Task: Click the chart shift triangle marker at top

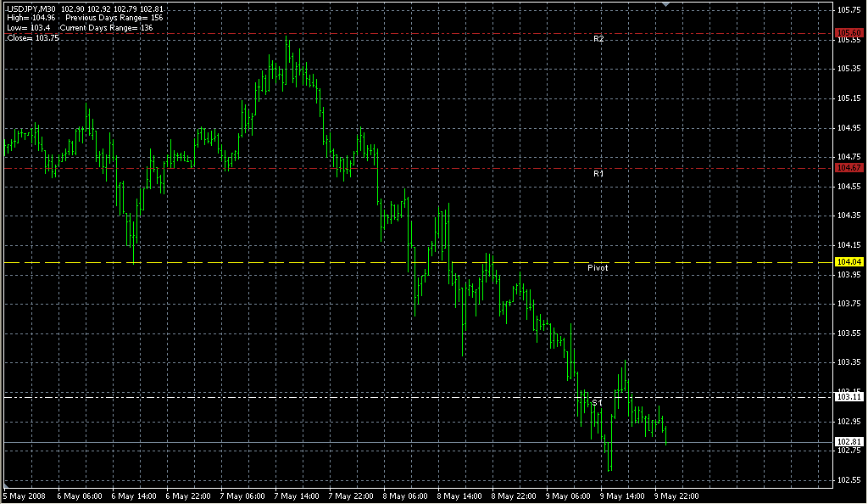Action: coord(665,5)
